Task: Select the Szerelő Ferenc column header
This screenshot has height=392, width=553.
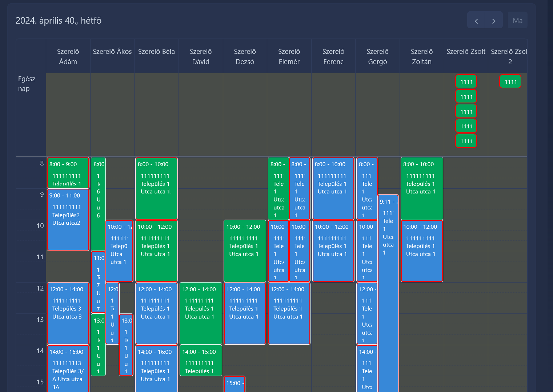Action: click(333, 56)
